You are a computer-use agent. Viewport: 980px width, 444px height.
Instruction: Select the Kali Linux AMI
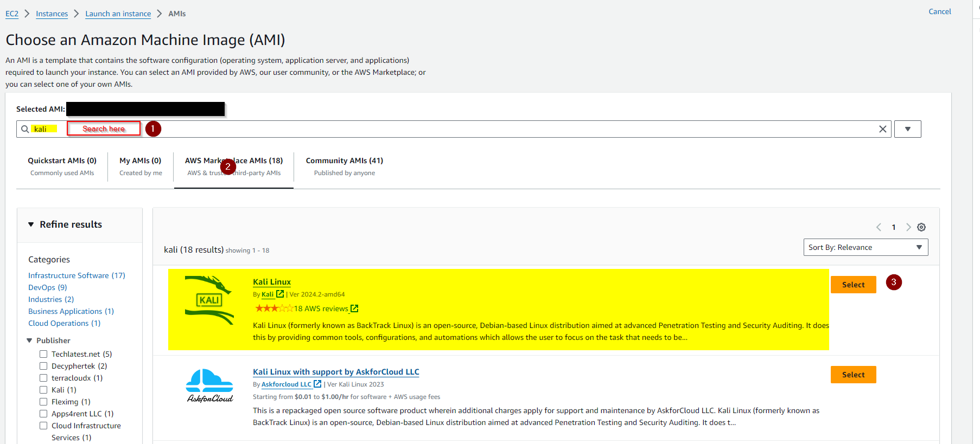click(853, 285)
